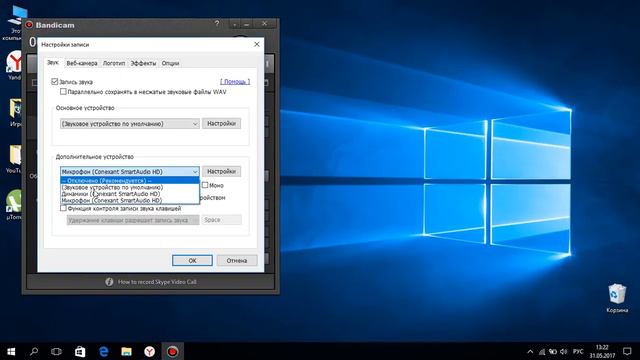Click Bandicam help question mark icon
Viewport: 640px width, 360px height.
(217, 24)
